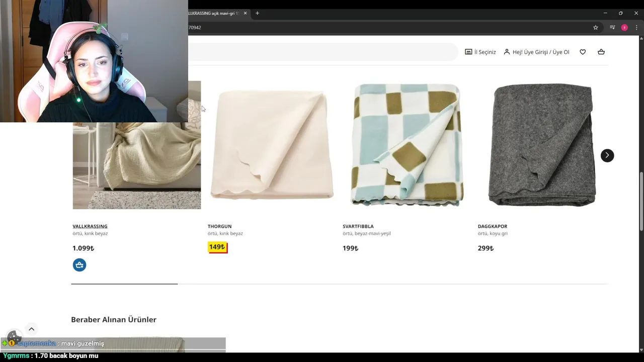Screen dimensions: 644x362
Task: Open the wishlist heart icon
Action: click(x=583, y=52)
